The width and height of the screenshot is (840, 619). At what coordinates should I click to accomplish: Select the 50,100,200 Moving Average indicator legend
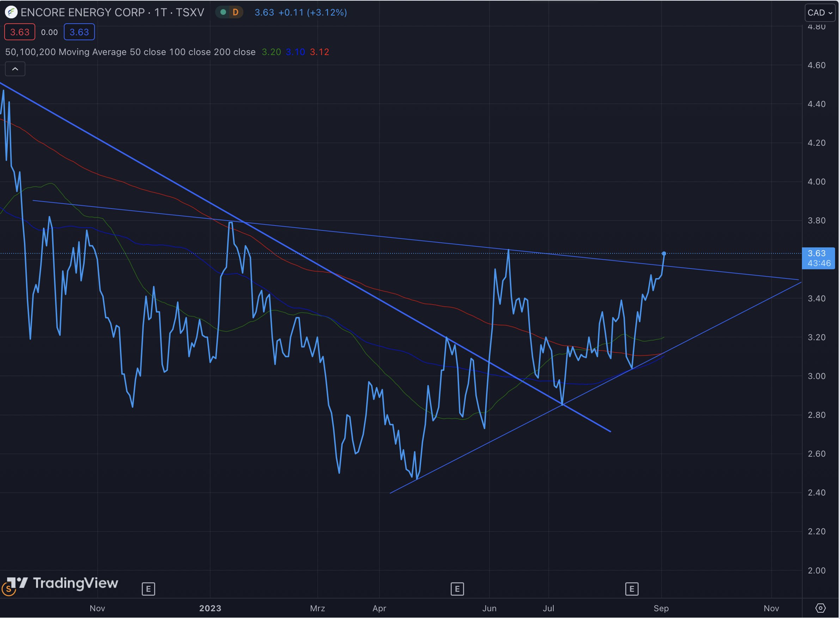coord(130,52)
